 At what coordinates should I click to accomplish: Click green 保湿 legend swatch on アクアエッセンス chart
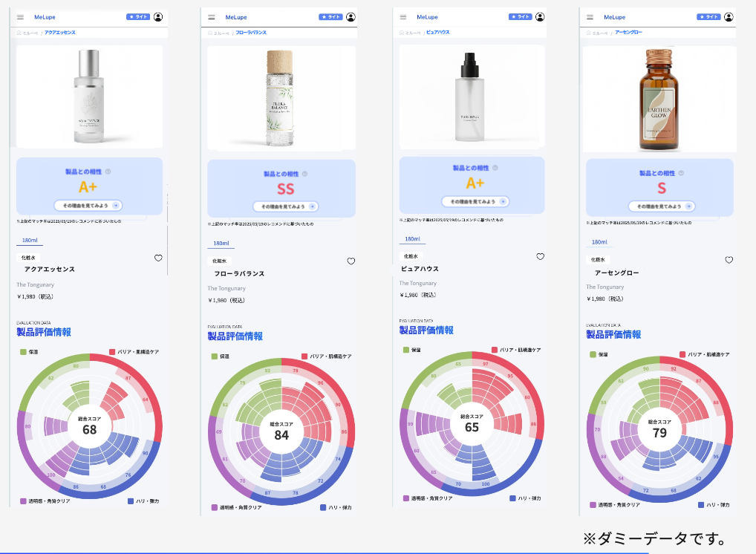(x=23, y=352)
